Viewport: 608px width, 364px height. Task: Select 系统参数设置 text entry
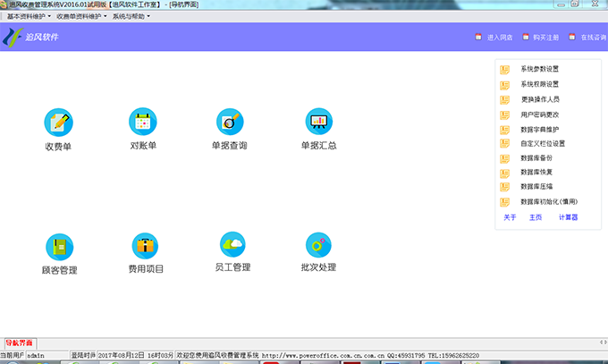point(539,69)
